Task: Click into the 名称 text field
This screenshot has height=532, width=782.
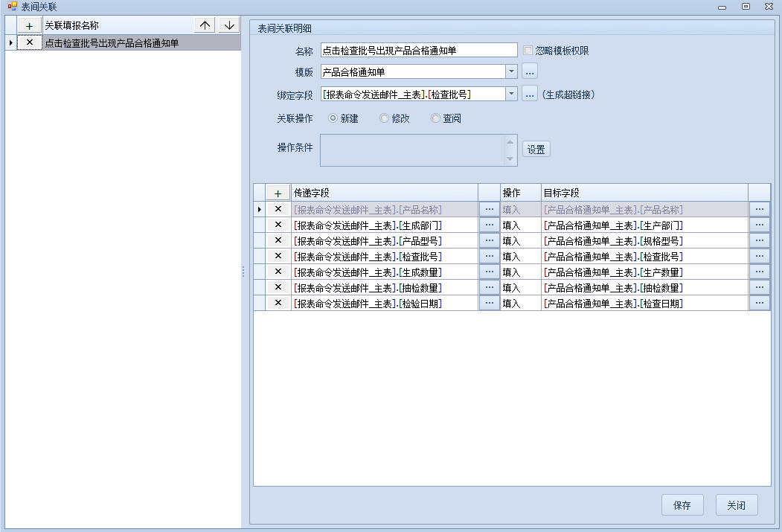Action: 418,51
